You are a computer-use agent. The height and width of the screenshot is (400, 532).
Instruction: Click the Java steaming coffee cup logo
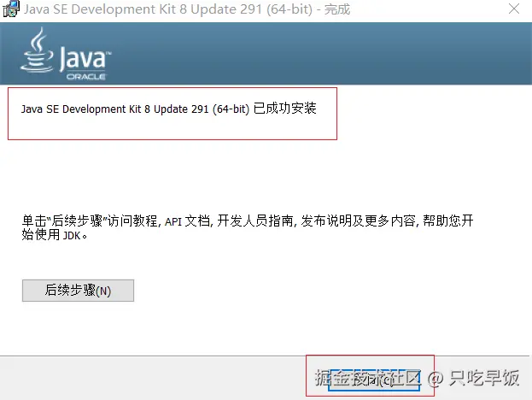click(x=37, y=50)
